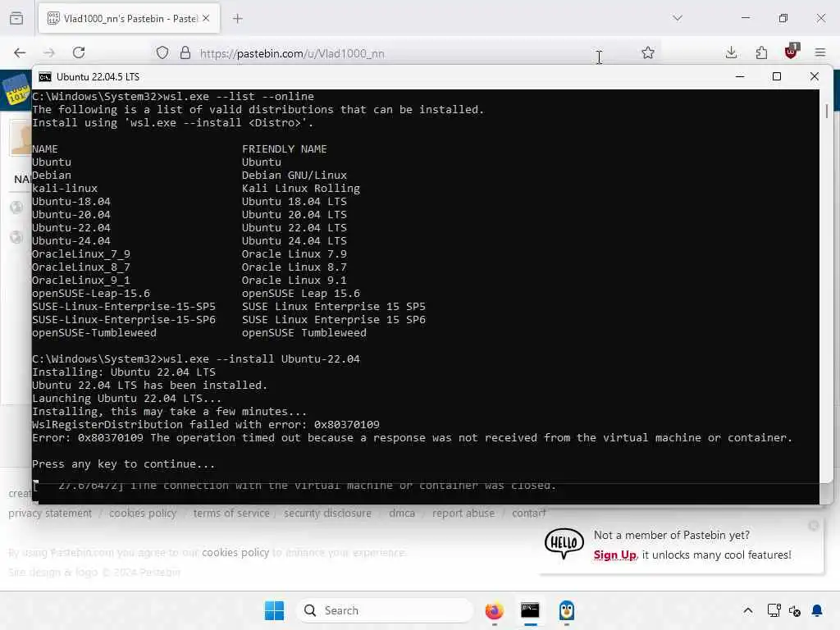Open dmca link
Viewport: 840px width, 630px height.
[402, 514]
